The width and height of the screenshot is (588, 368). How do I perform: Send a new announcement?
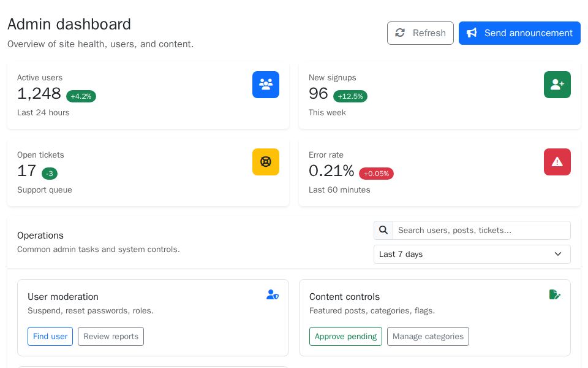click(x=519, y=33)
